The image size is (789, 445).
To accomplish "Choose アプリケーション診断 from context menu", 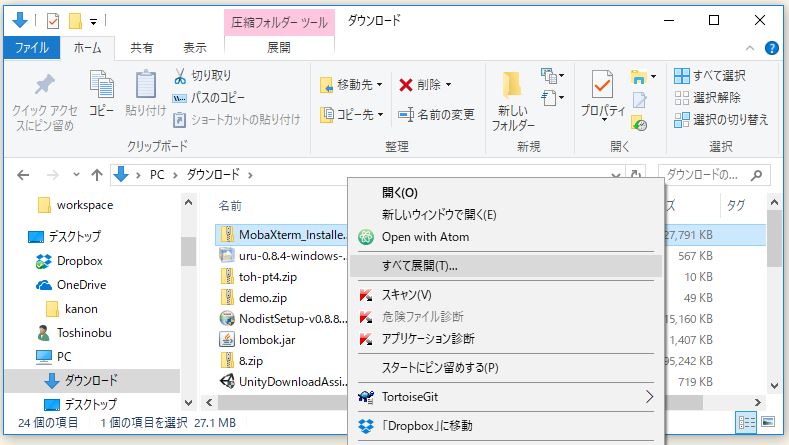I will click(x=506, y=338).
